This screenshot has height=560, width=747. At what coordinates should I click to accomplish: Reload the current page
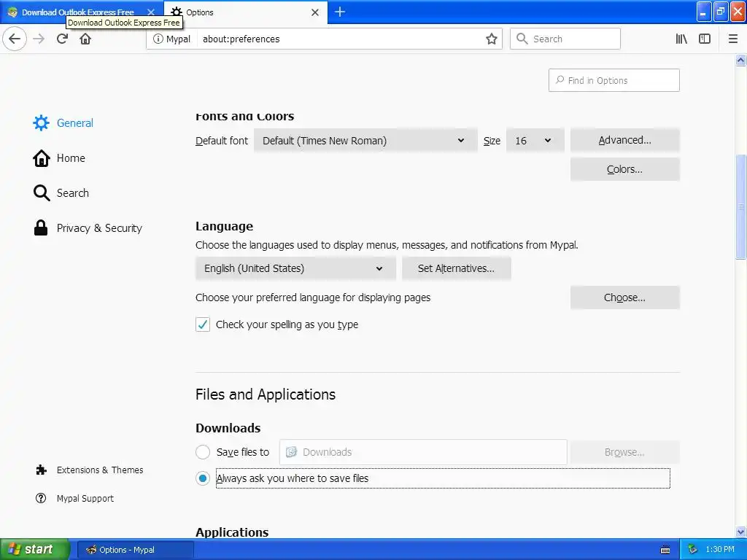62,39
